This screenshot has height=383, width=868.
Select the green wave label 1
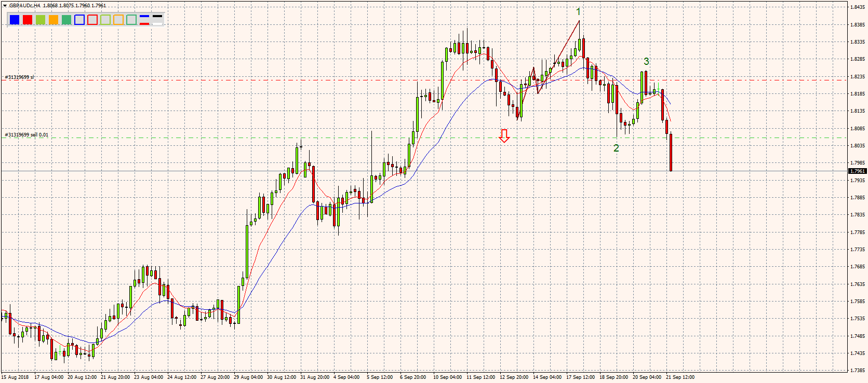(x=578, y=11)
